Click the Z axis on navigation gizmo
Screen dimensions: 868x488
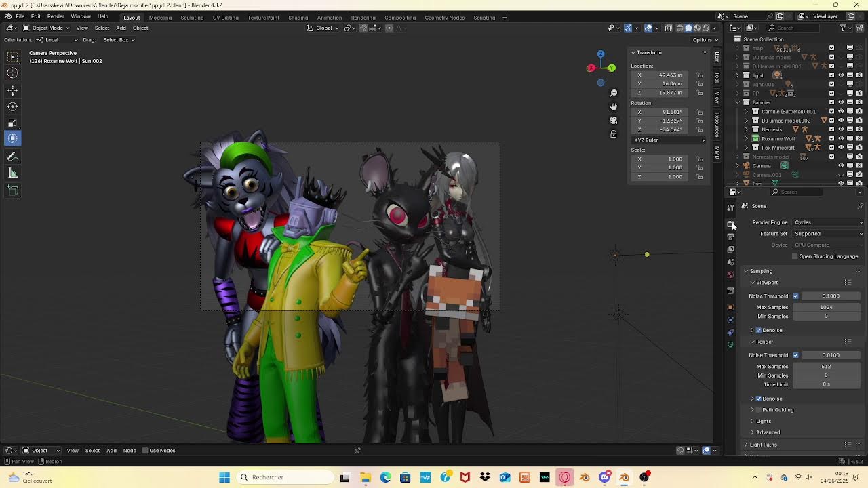pyautogui.click(x=600, y=54)
